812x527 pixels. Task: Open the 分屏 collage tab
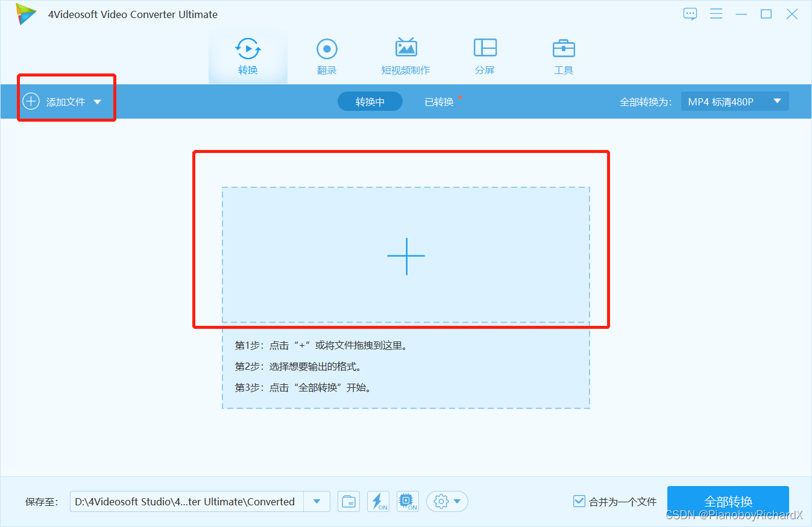pyautogui.click(x=485, y=57)
